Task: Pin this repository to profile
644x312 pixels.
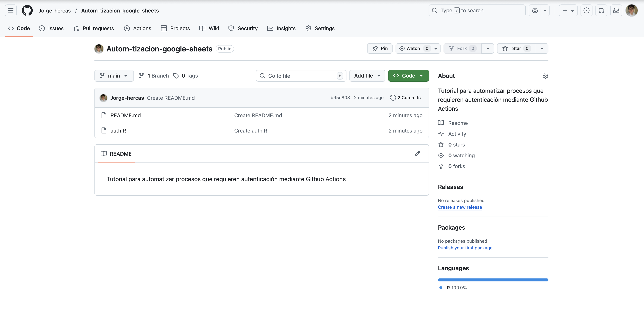Action: click(x=380, y=48)
